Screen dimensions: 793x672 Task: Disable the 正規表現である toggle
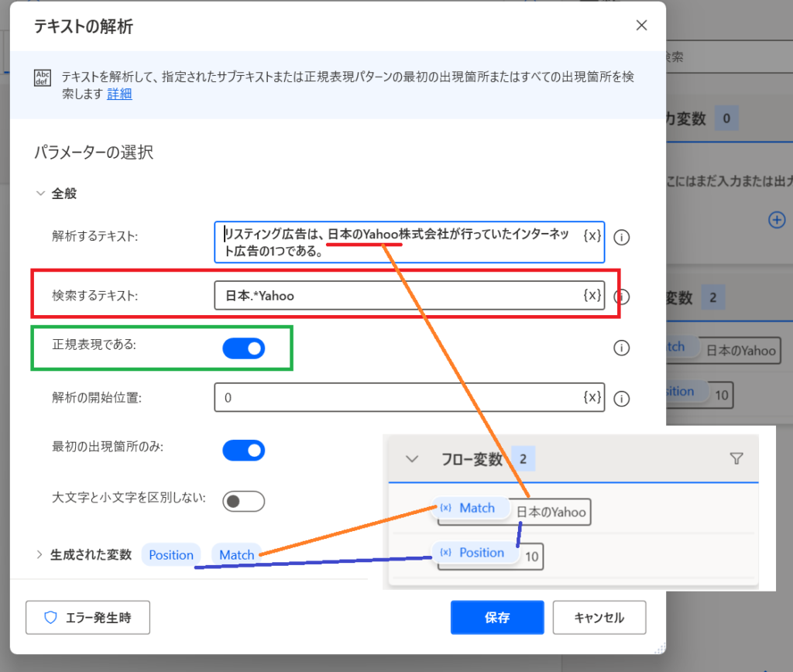(x=244, y=349)
